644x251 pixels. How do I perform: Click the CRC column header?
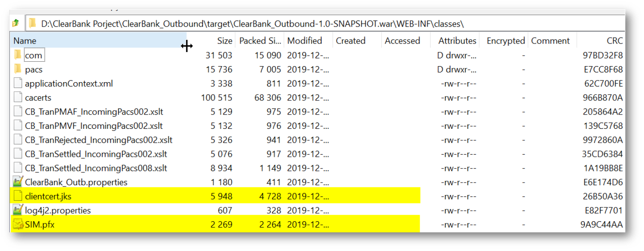click(614, 41)
